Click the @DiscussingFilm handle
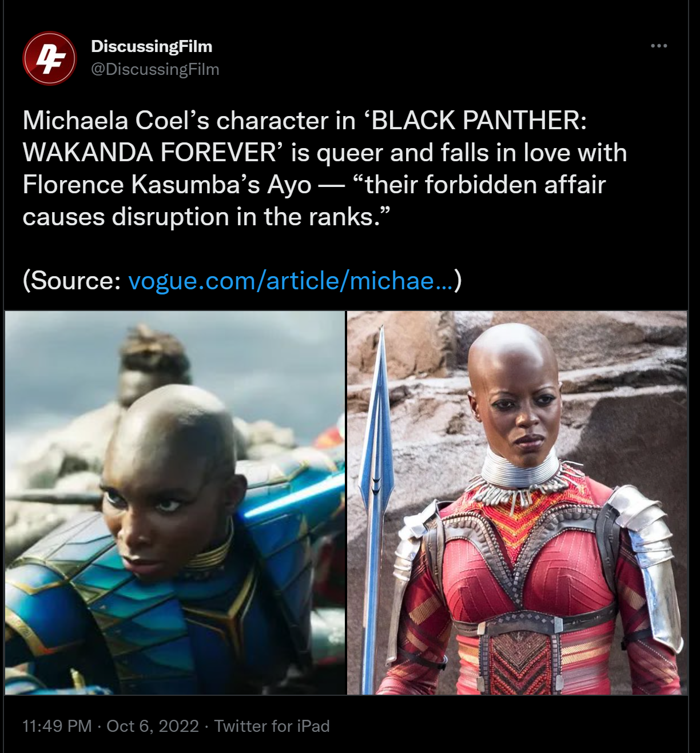 (155, 69)
